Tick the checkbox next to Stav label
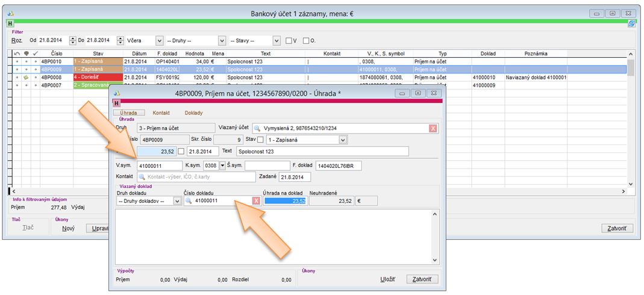644x295 pixels. pos(260,140)
